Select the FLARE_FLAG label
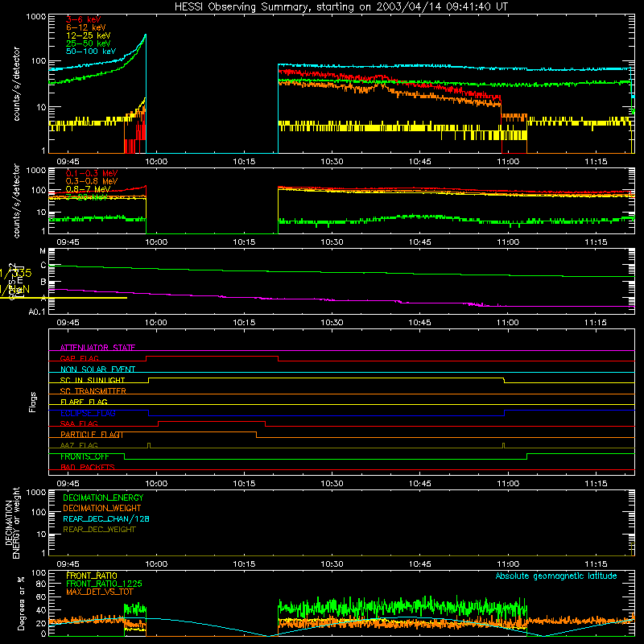This screenshot has height=644, width=644. [84, 401]
